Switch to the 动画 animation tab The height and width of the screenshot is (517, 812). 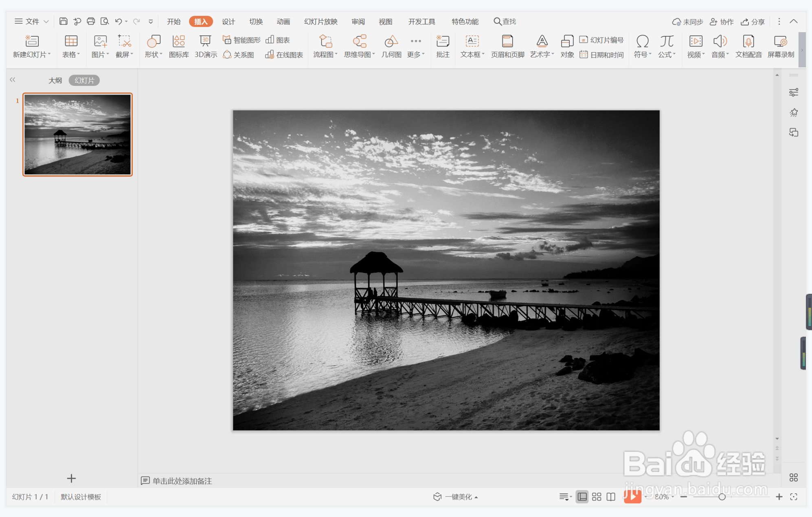[x=283, y=22]
